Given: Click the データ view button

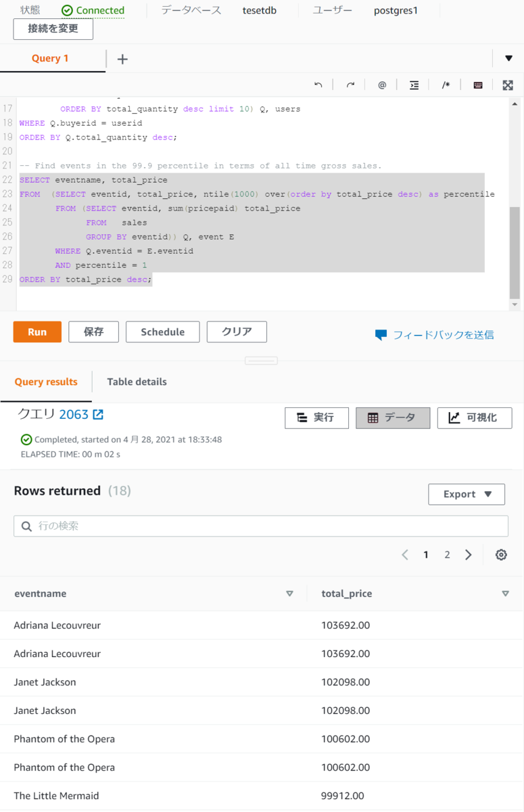Looking at the screenshot, I should (393, 418).
